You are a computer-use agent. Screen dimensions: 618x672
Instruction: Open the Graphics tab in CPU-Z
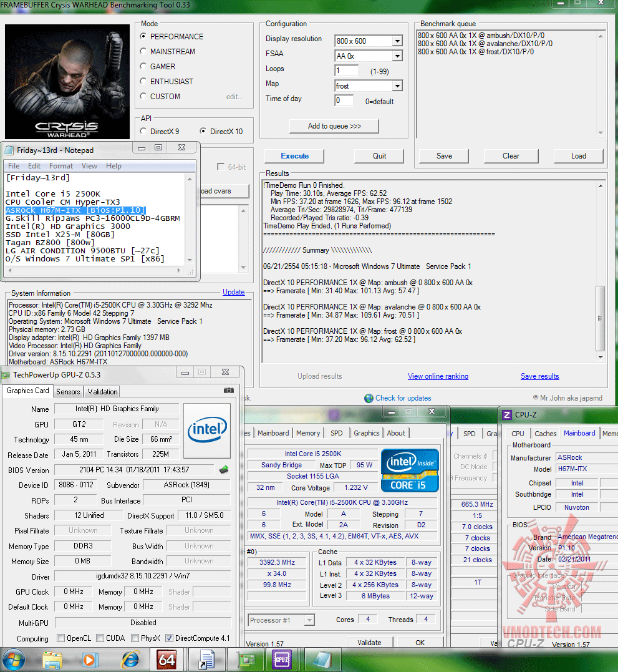coord(367,433)
